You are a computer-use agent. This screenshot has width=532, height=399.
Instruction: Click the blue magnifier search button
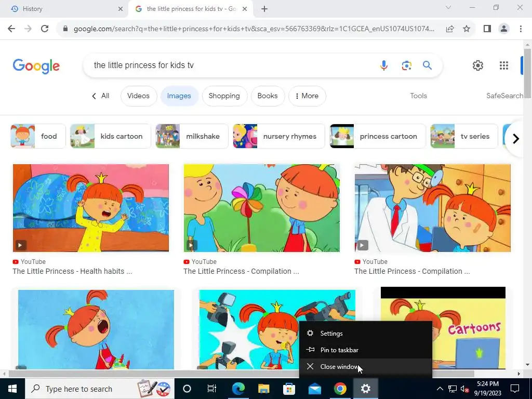[427, 65]
